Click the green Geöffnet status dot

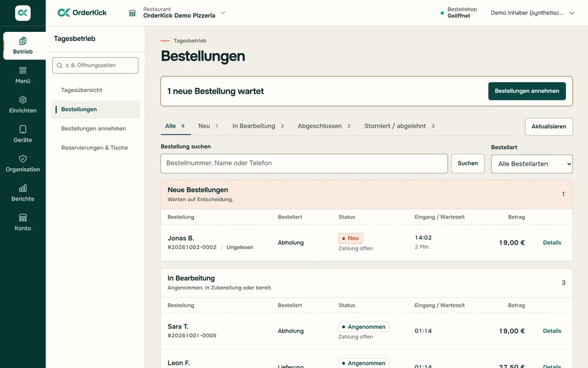point(442,13)
